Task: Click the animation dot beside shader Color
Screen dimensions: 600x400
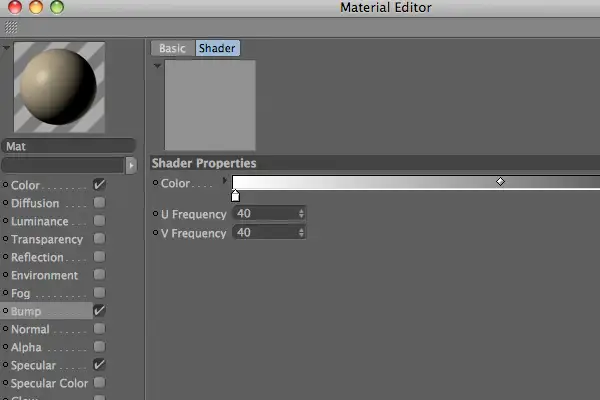Action: click(x=155, y=183)
